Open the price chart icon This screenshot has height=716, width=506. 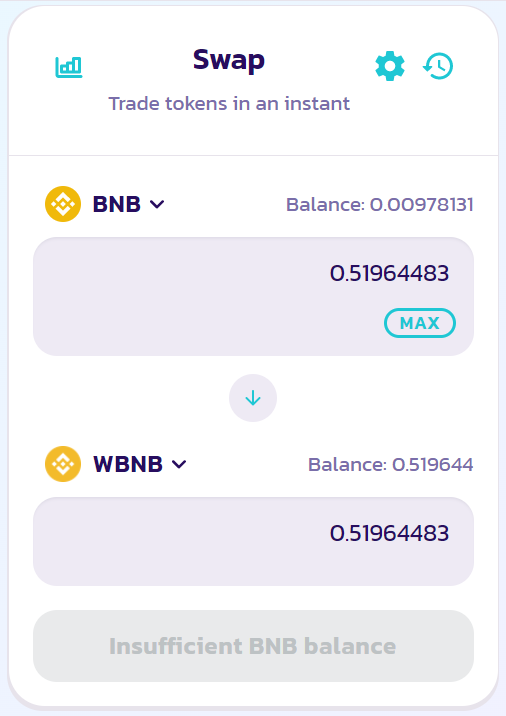point(69,67)
